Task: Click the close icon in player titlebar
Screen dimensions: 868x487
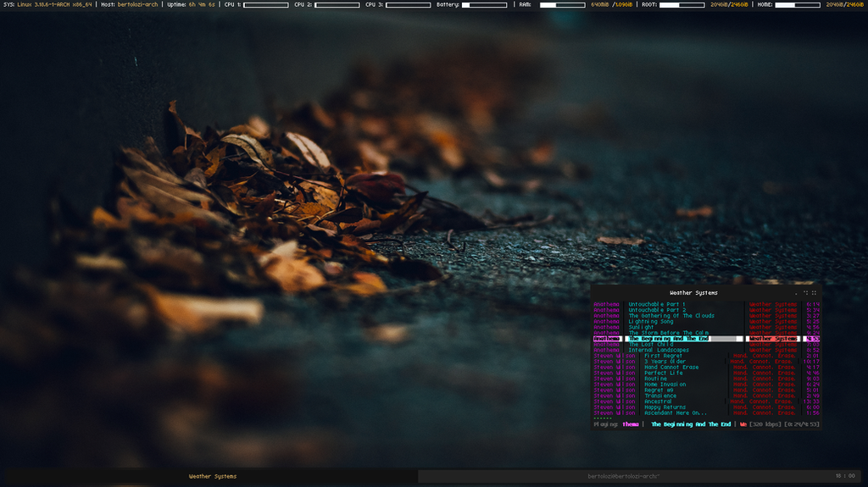Action: (x=814, y=293)
